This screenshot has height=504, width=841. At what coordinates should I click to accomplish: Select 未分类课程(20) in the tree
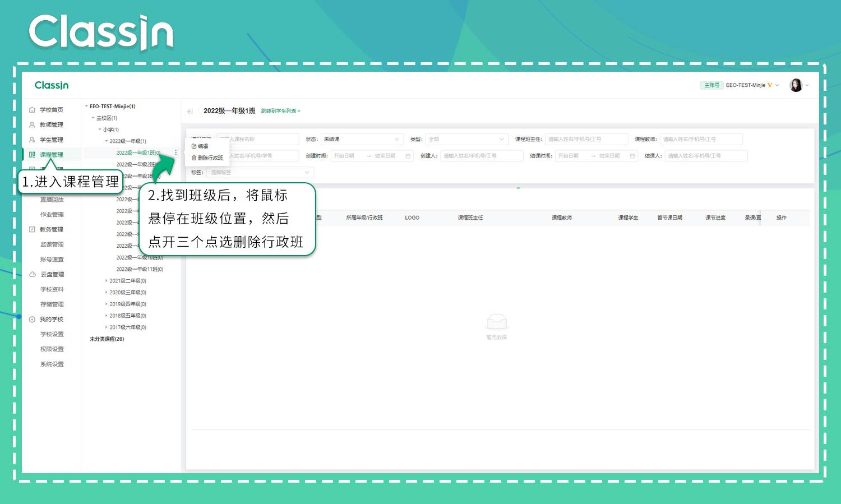tap(107, 339)
